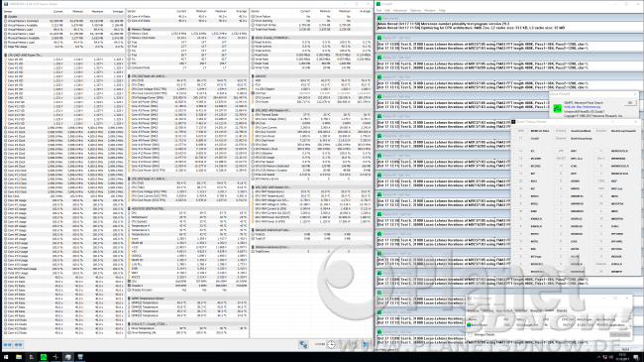
Task: Click the Worker #4 self-test window icon
Action: (379, 96)
